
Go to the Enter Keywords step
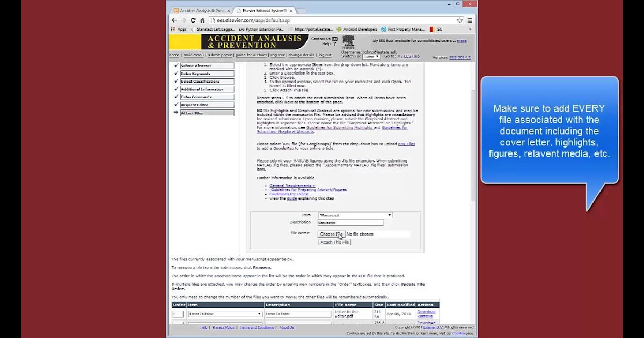(x=207, y=74)
